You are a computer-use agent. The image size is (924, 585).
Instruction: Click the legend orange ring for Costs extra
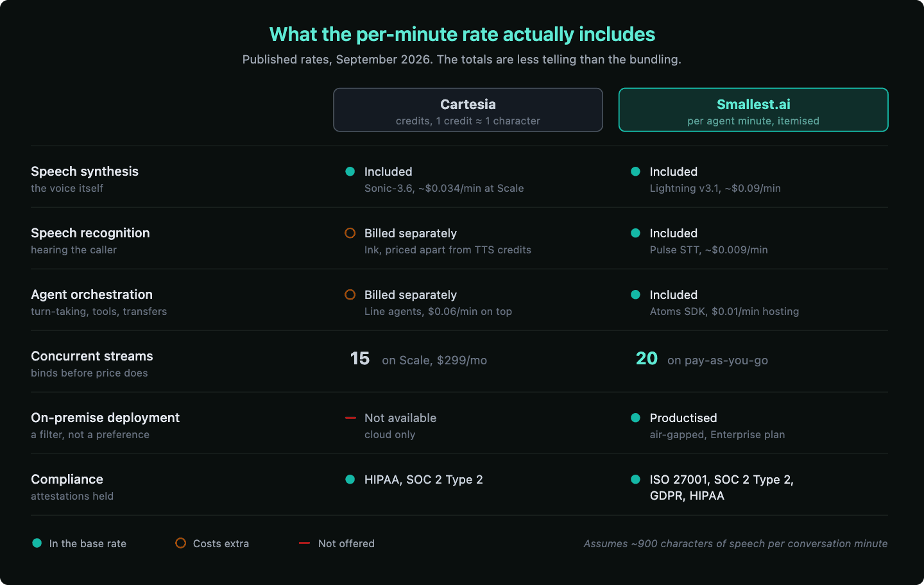pyautogui.click(x=181, y=543)
